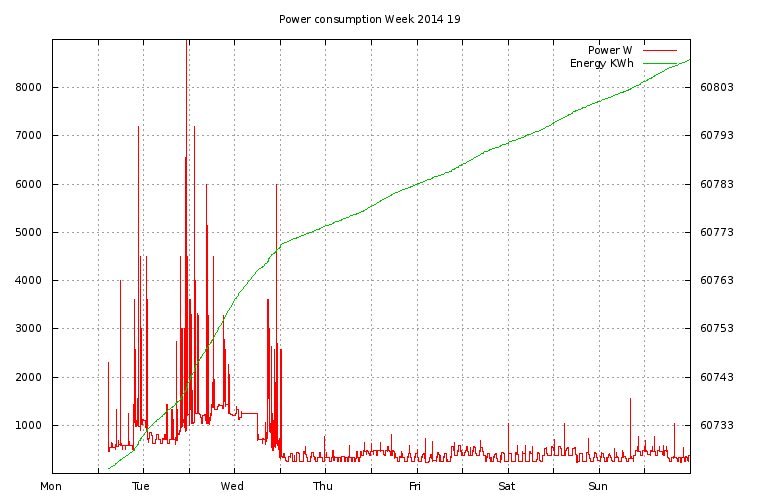This screenshot has height=500, width=768.
Task: Click the 'Sat' x-axis label
Action: [x=506, y=486]
